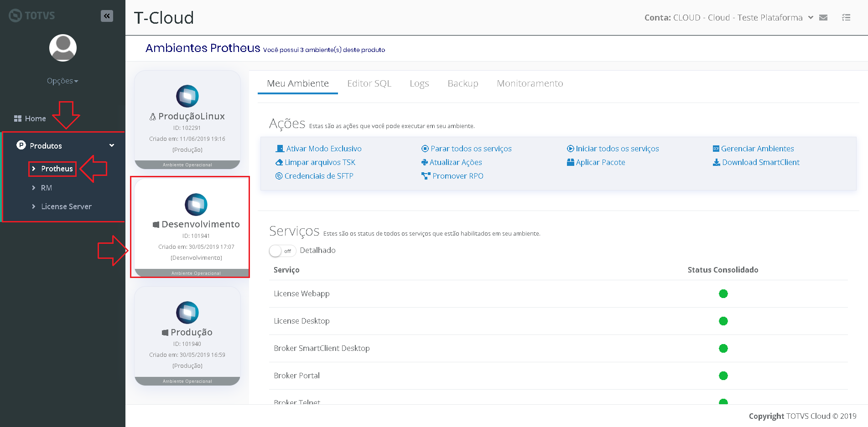Click the Desenvolvimento environment logo icon
This screenshot has height=427, width=868.
pyautogui.click(x=196, y=205)
